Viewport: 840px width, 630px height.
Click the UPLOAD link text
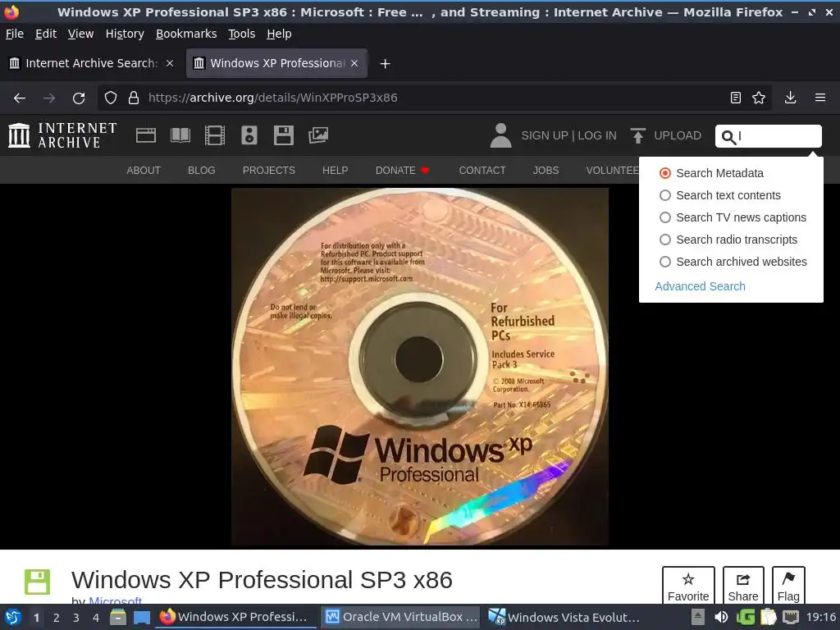(x=677, y=135)
